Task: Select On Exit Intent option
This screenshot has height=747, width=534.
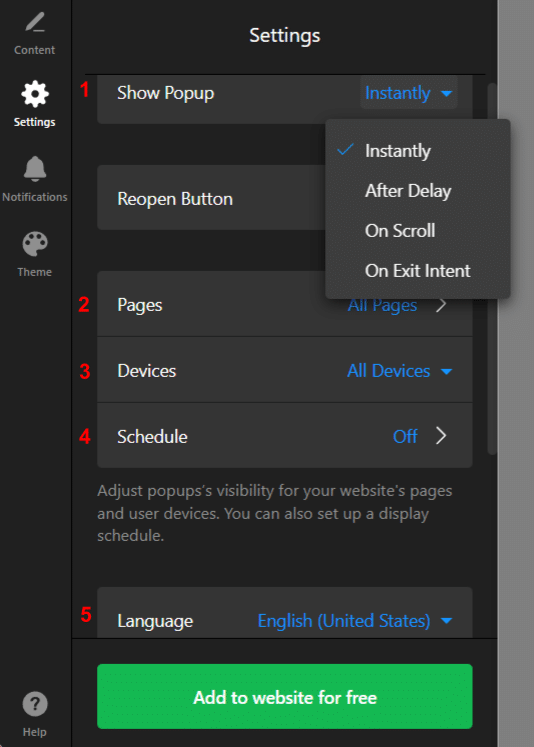Action: click(417, 271)
